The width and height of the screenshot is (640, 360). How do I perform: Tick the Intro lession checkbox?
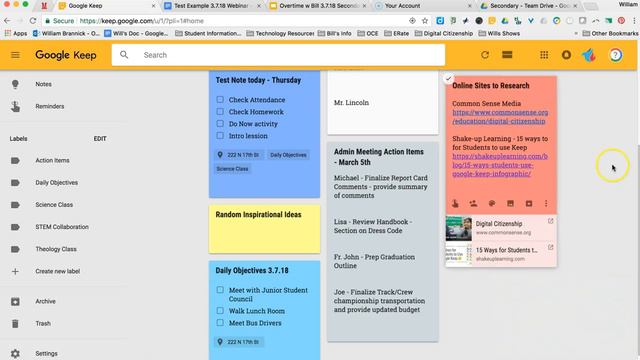click(x=220, y=135)
